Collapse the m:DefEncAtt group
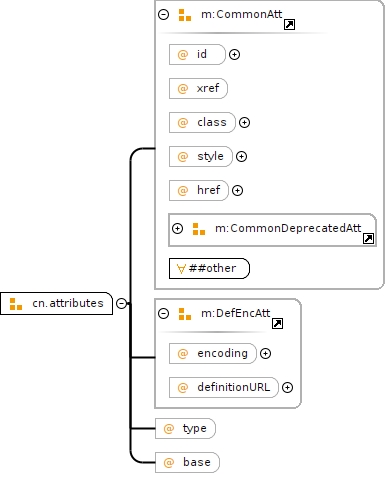 point(163,314)
